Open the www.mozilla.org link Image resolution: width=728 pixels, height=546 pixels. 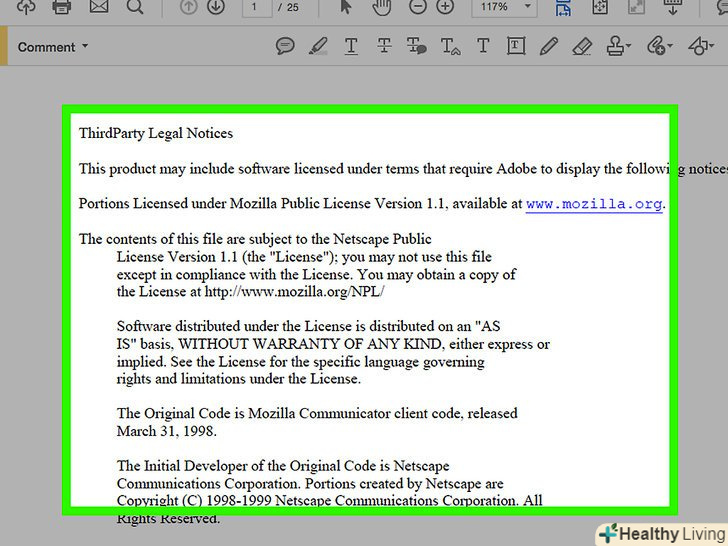pyautogui.click(x=594, y=204)
